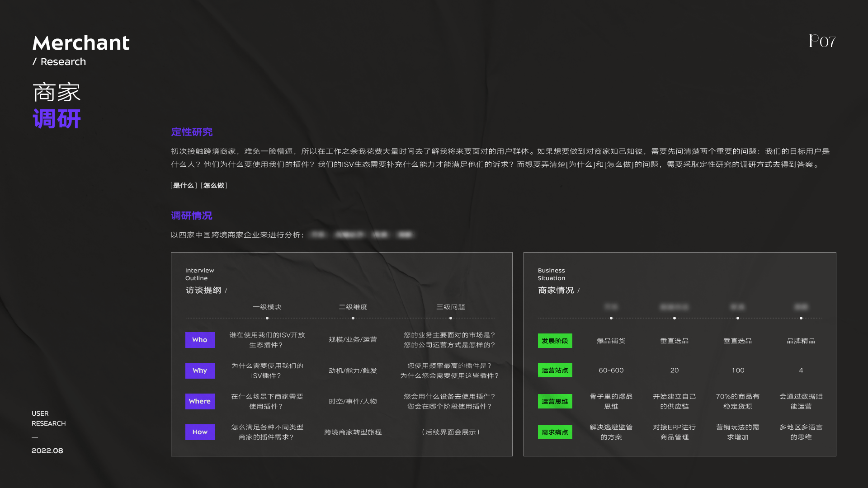Viewport: 868px width, 488px height.
Task: Open the 三级问题 column header
Action: (x=450, y=307)
